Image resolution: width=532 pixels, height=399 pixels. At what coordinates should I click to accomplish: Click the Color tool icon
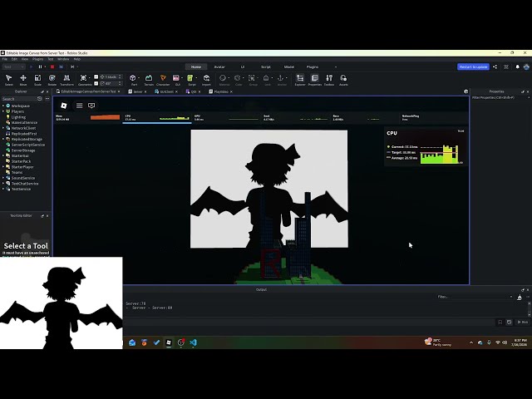(238, 80)
